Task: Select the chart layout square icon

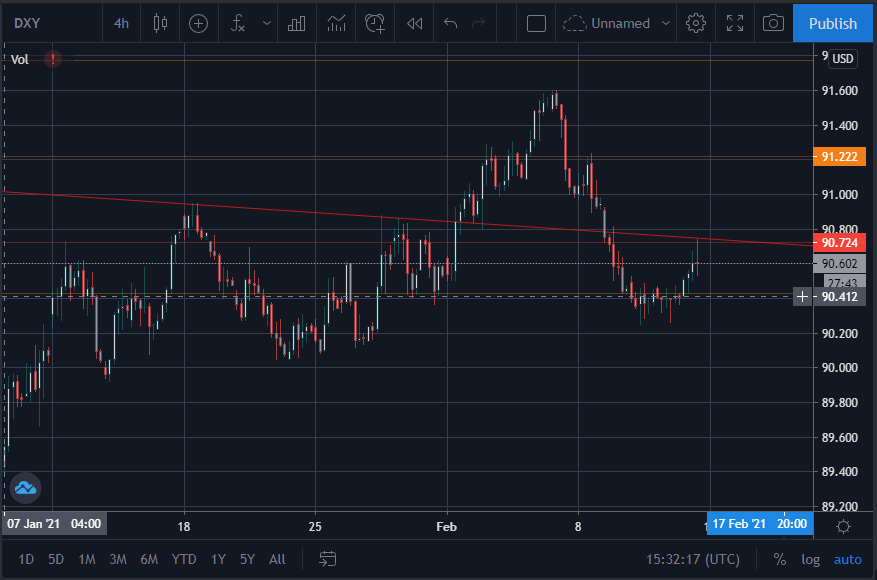Action: click(x=536, y=23)
